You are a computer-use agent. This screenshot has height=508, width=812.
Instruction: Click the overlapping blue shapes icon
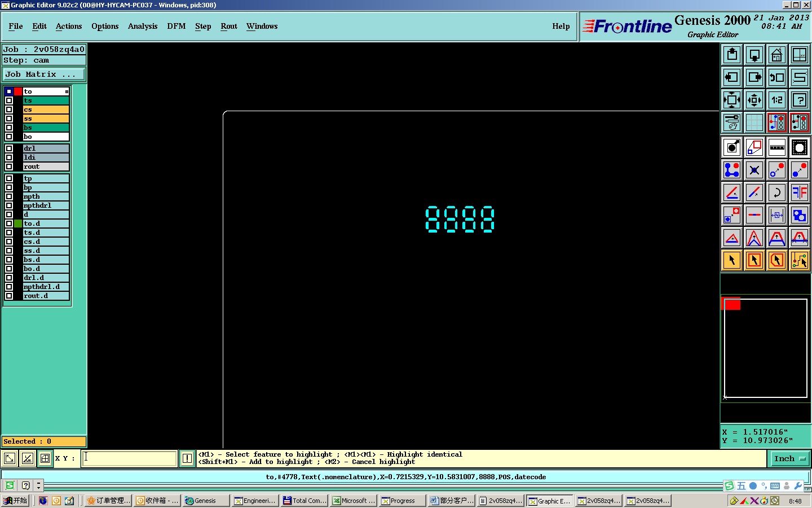pyautogui.click(x=800, y=215)
